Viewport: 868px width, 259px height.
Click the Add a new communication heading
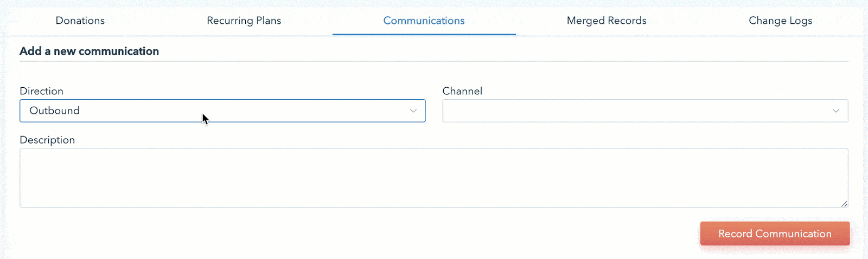(x=90, y=51)
